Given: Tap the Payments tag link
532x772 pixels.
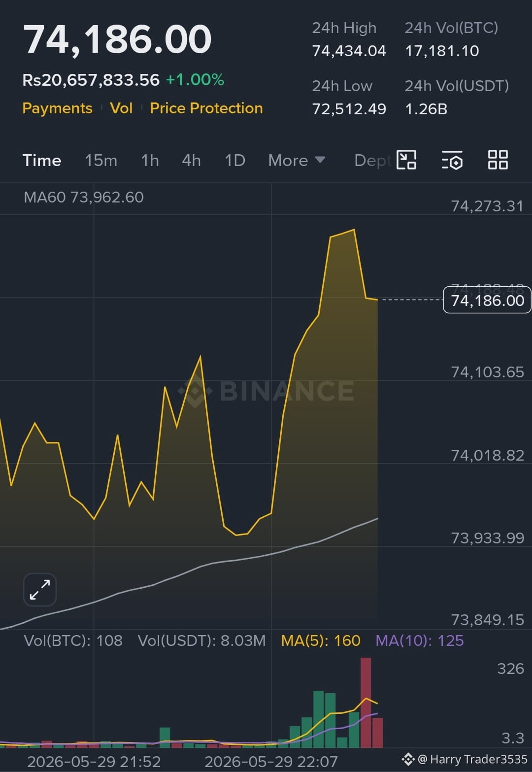Looking at the screenshot, I should click(x=57, y=108).
